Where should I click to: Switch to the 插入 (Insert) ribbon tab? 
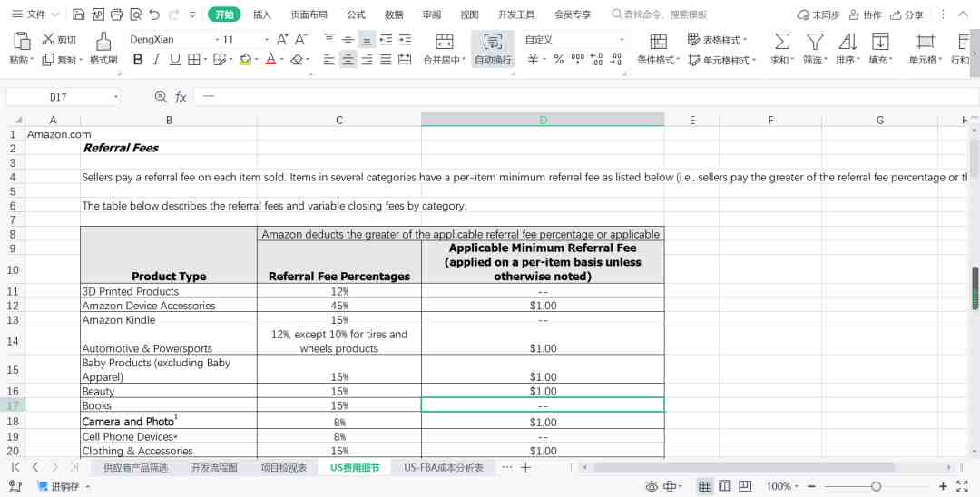pos(261,15)
